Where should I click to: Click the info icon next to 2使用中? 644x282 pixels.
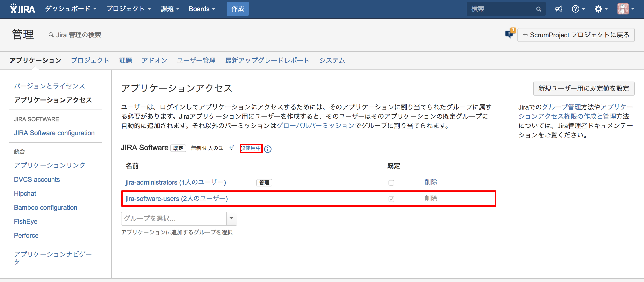[x=268, y=149]
